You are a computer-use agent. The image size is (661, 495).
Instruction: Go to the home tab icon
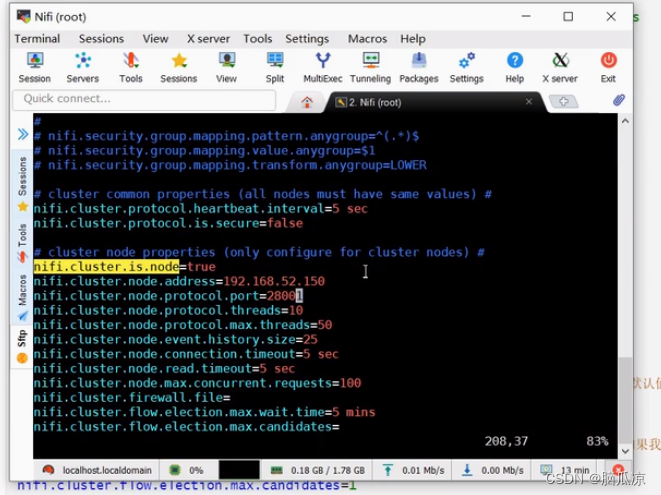(x=307, y=102)
